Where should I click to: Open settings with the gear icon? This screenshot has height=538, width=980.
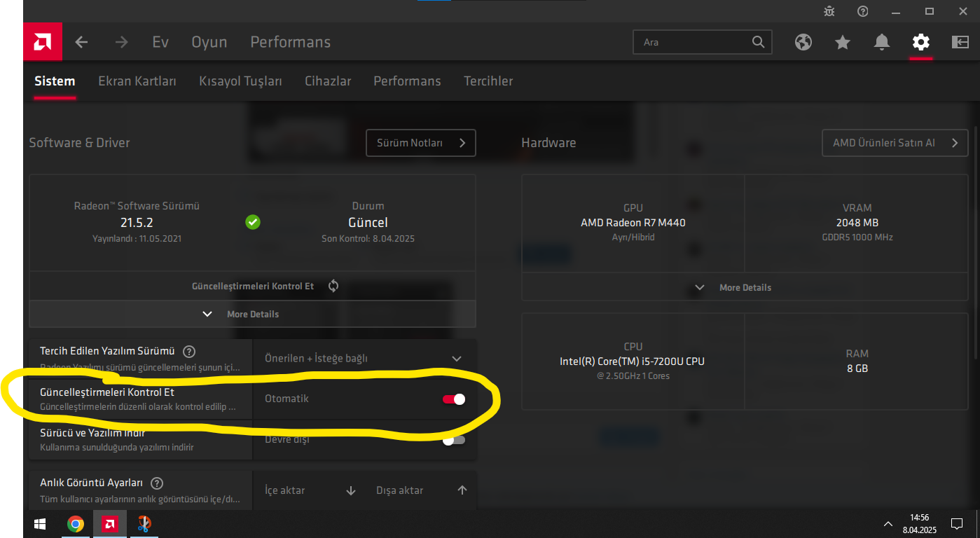920,42
